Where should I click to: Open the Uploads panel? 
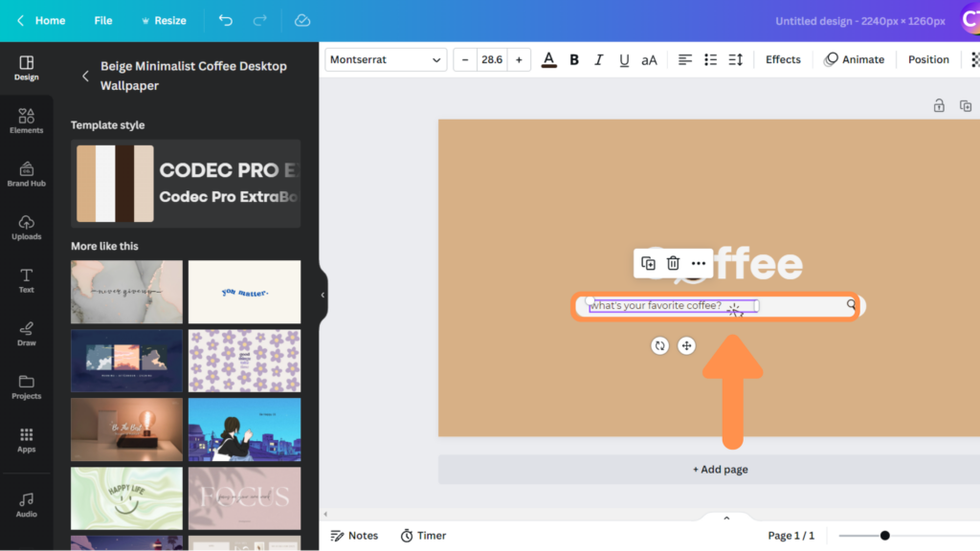coord(26,228)
